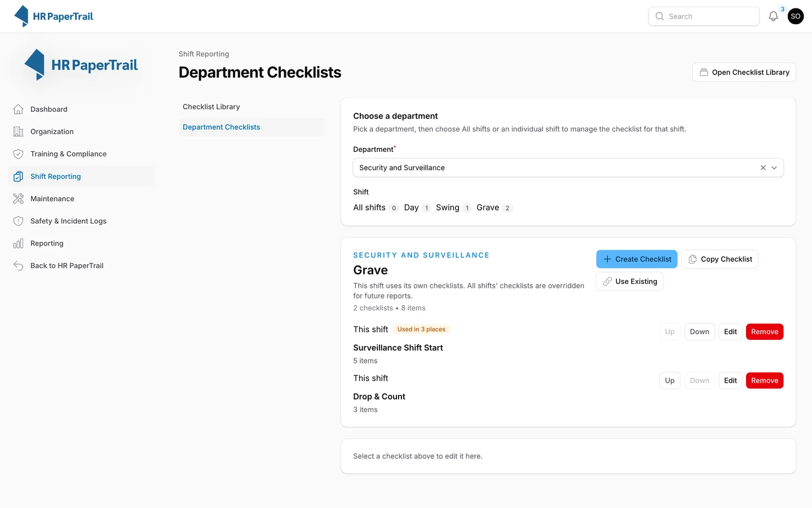The height and width of the screenshot is (508, 812).
Task: Click the "Used in 3 places" badge
Action: (421, 329)
